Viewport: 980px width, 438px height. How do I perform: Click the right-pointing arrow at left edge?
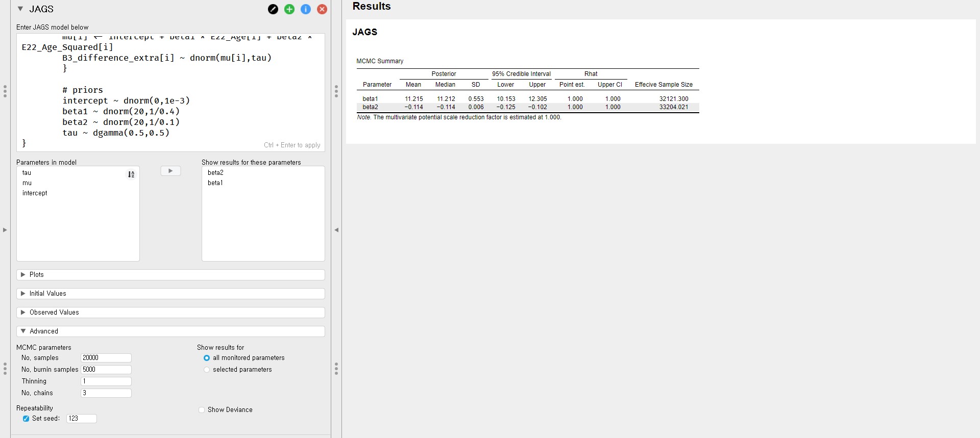pos(5,230)
